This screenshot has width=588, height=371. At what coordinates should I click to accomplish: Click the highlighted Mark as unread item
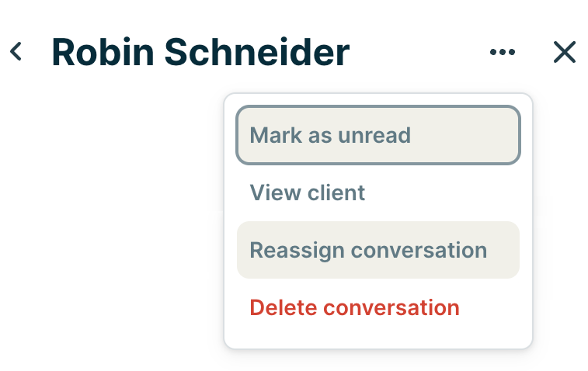[x=378, y=136]
